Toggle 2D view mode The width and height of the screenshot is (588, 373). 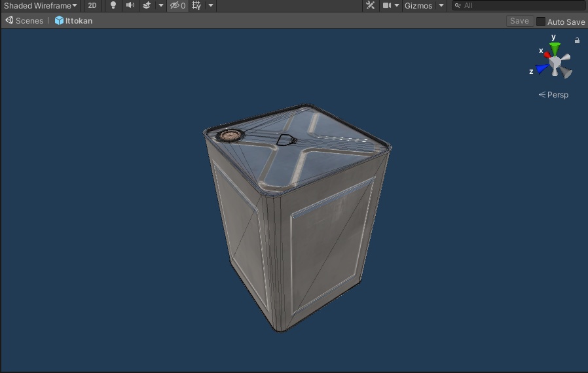(x=92, y=6)
